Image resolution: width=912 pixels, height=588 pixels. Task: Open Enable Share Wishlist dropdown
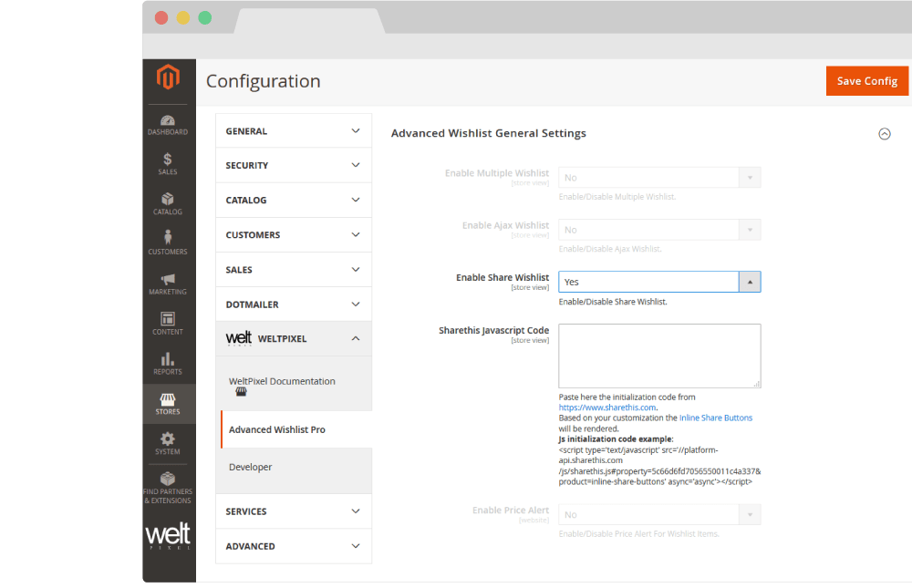[x=659, y=282]
